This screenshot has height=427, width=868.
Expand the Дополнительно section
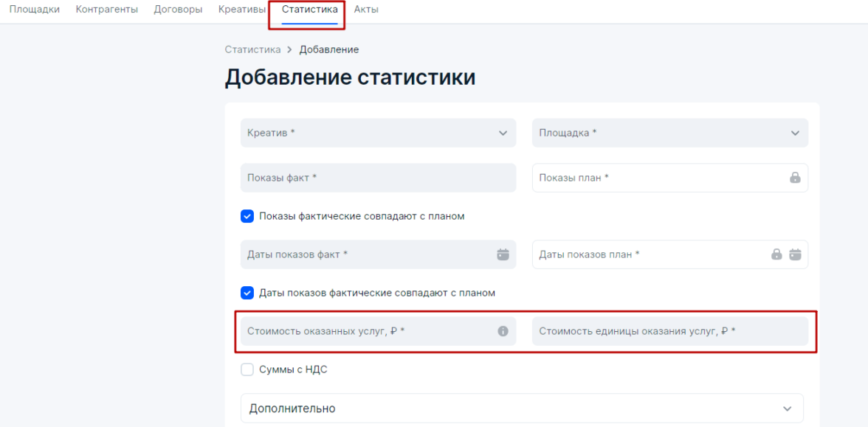522,409
